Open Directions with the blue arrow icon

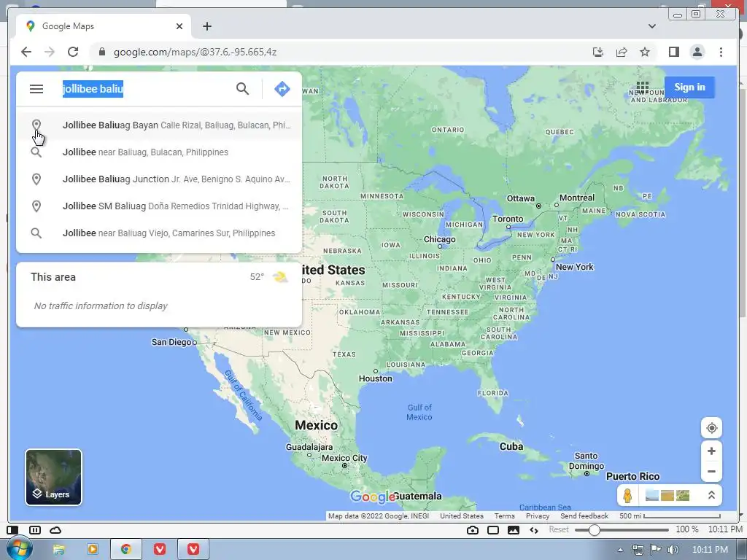[x=282, y=88]
